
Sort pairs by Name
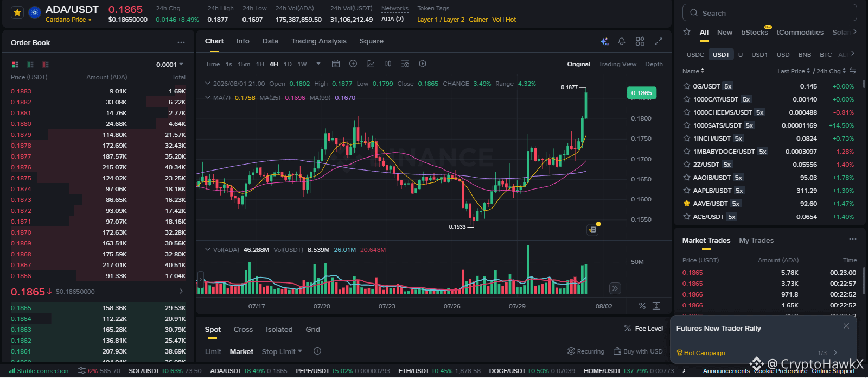pos(693,71)
